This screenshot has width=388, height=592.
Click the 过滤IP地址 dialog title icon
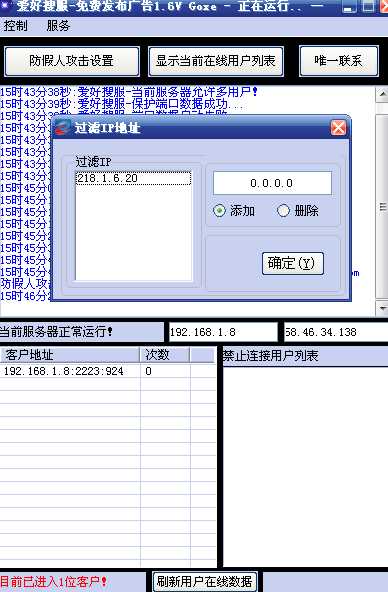62,128
